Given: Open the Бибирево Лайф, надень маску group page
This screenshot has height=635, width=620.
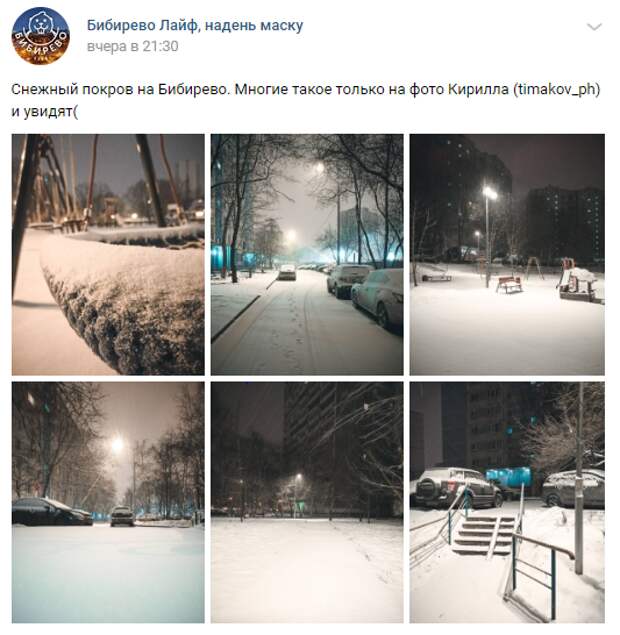Looking at the screenshot, I should (195, 25).
